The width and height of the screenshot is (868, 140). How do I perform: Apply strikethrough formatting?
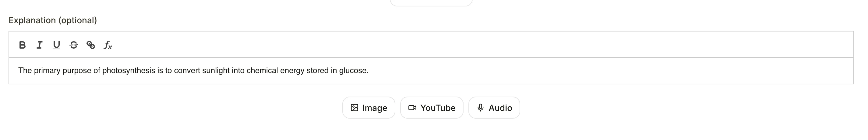pos(74,45)
